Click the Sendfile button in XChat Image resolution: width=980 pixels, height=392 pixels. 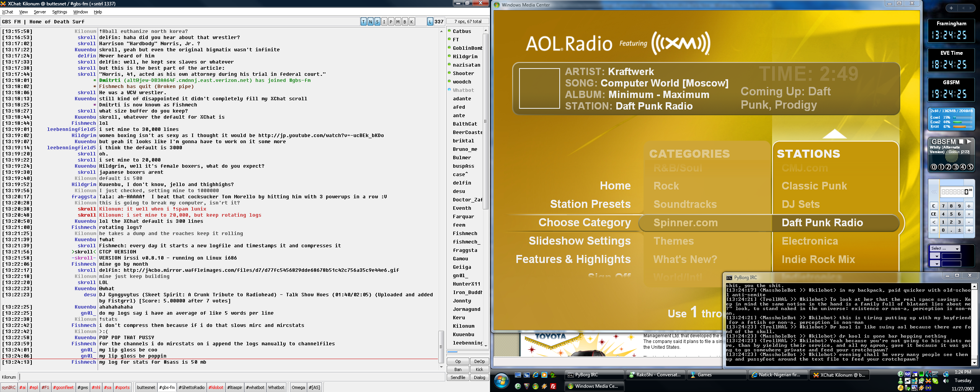[458, 377]
